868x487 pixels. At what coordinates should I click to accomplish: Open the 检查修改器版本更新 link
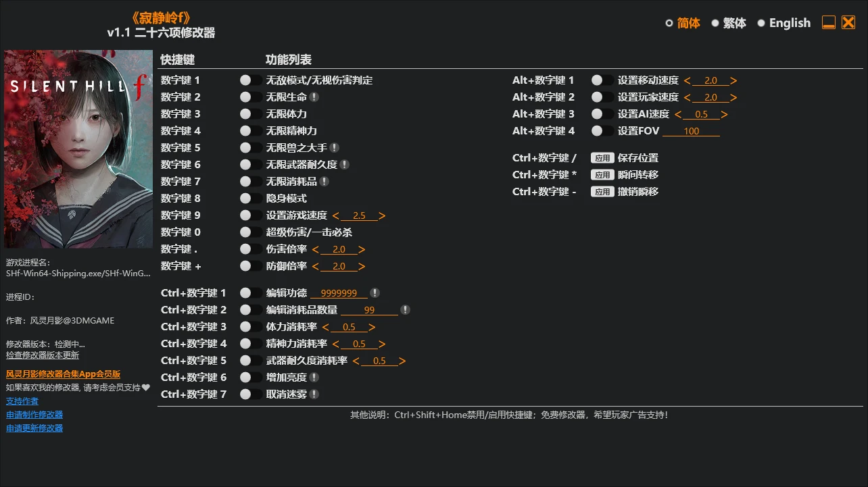click(43, 355)
